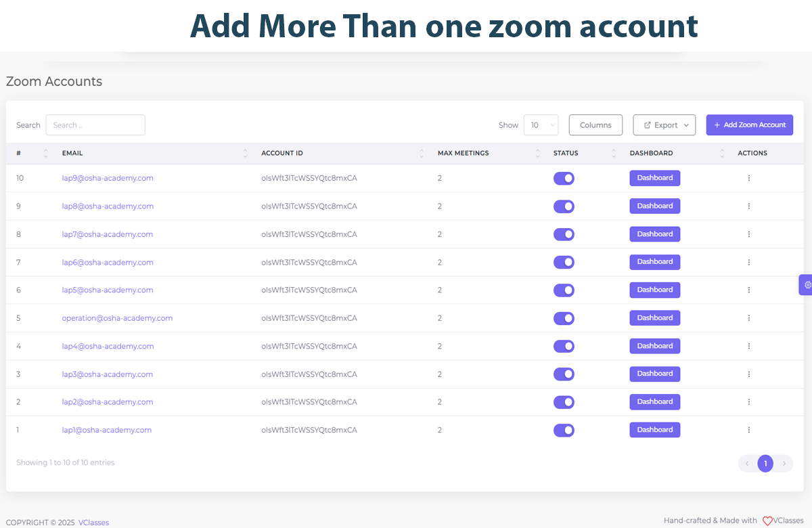Open the Show entries dropdown set to 10

click(x=541, y=125)
